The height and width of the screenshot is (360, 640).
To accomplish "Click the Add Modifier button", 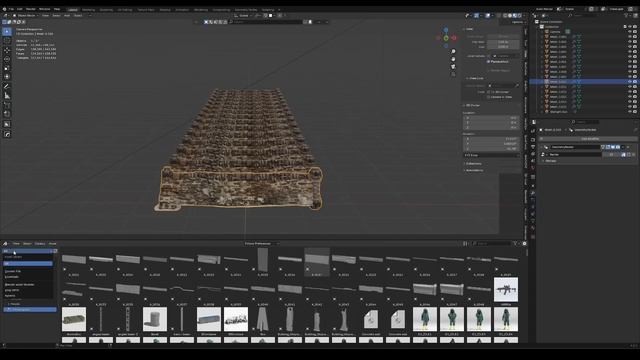I will 589,139.
